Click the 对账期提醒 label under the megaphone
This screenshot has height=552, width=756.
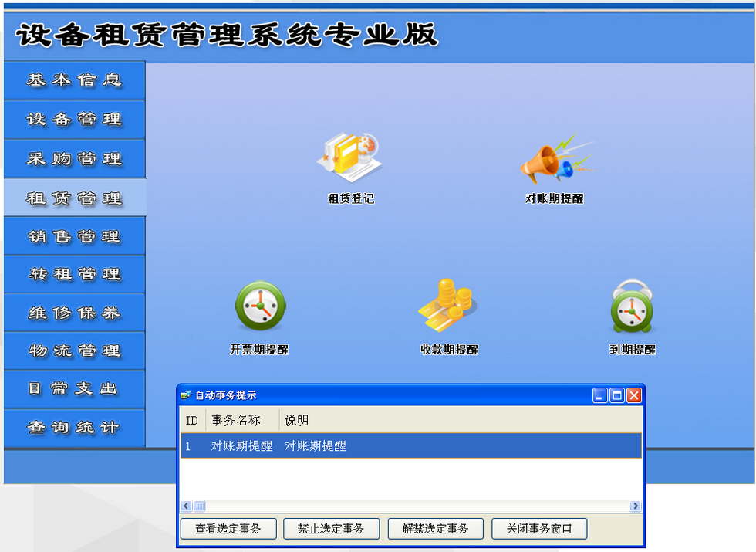click(555, 198)
